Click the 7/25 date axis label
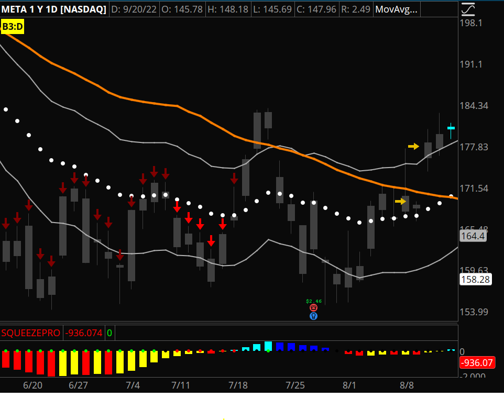Screen dimensions: 504x420 click(295, 385)
